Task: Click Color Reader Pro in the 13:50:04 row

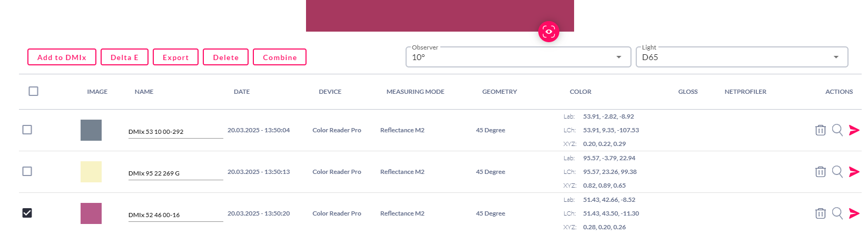Action: pyautogui.click(x=337, y=130)
